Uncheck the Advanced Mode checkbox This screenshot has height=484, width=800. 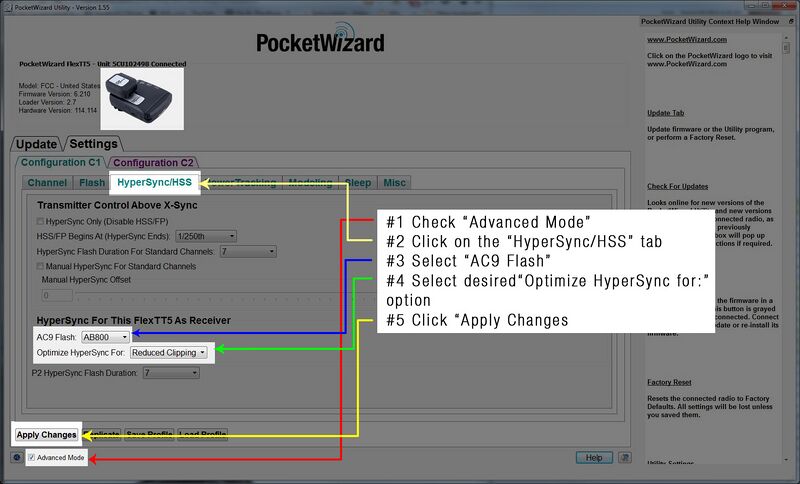coord(32,457)
